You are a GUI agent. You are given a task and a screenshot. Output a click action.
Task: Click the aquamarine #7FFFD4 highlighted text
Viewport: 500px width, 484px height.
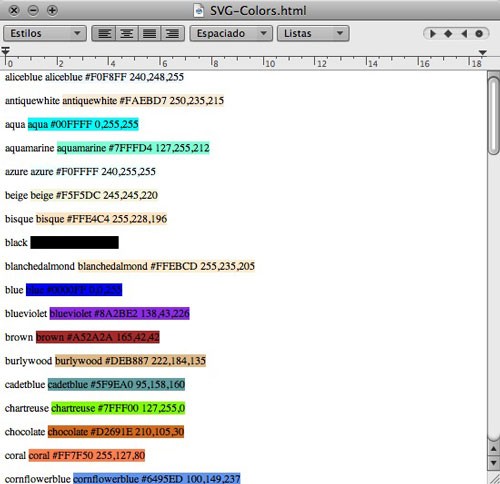(133, 148)
